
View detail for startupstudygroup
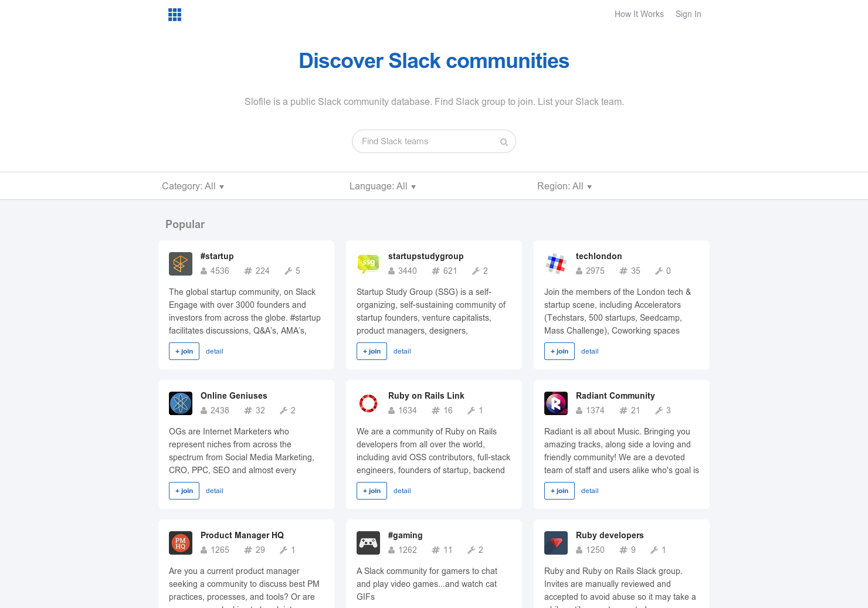point(402,351)
